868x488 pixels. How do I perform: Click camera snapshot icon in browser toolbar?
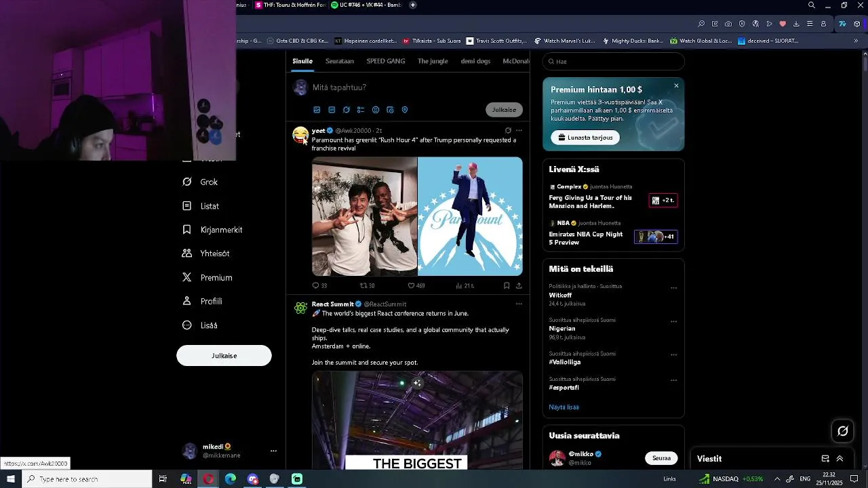[x=728, y=24]
